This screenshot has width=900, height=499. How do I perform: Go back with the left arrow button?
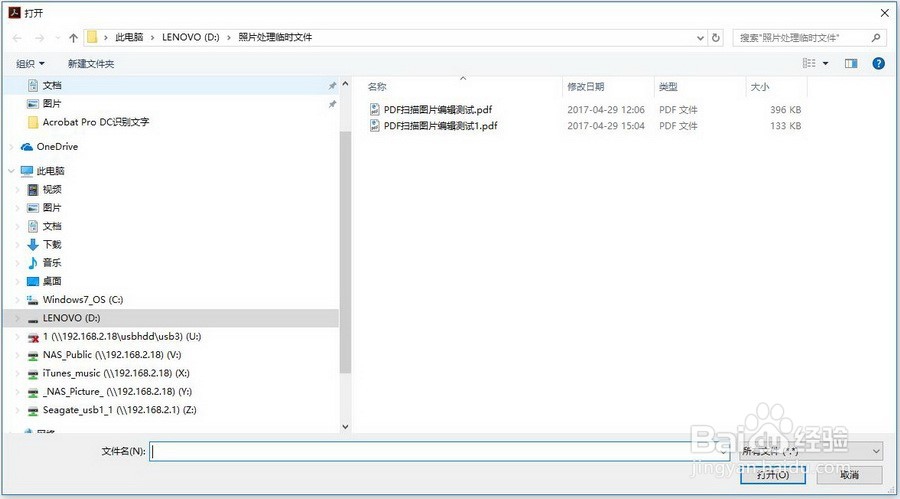tap(17, 38)
